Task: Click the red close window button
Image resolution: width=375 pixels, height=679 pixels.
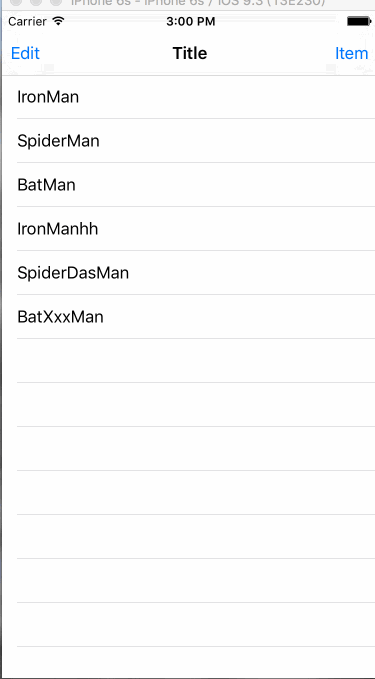Action: click(17, 2)
